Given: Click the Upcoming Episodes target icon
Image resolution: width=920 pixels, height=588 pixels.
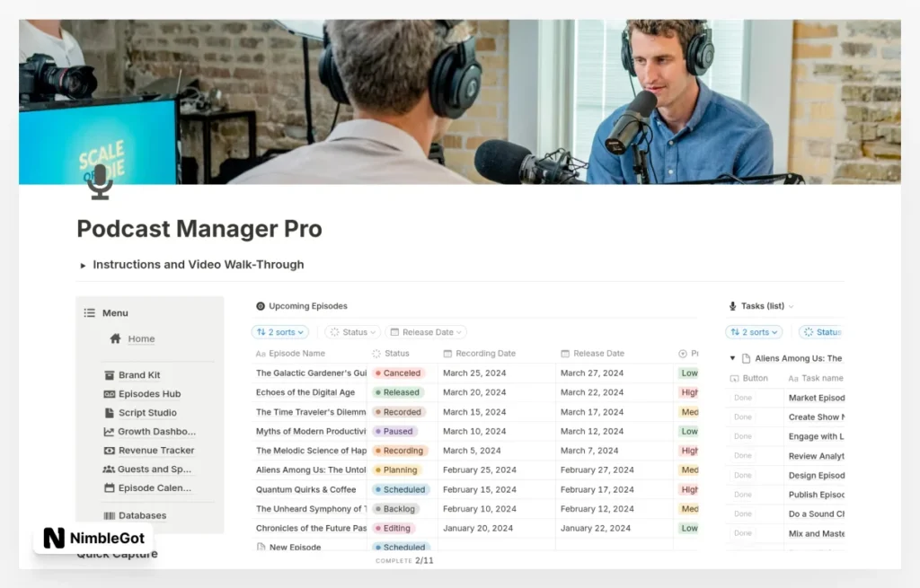Looking at the screenshot, I should click(261, 306).
